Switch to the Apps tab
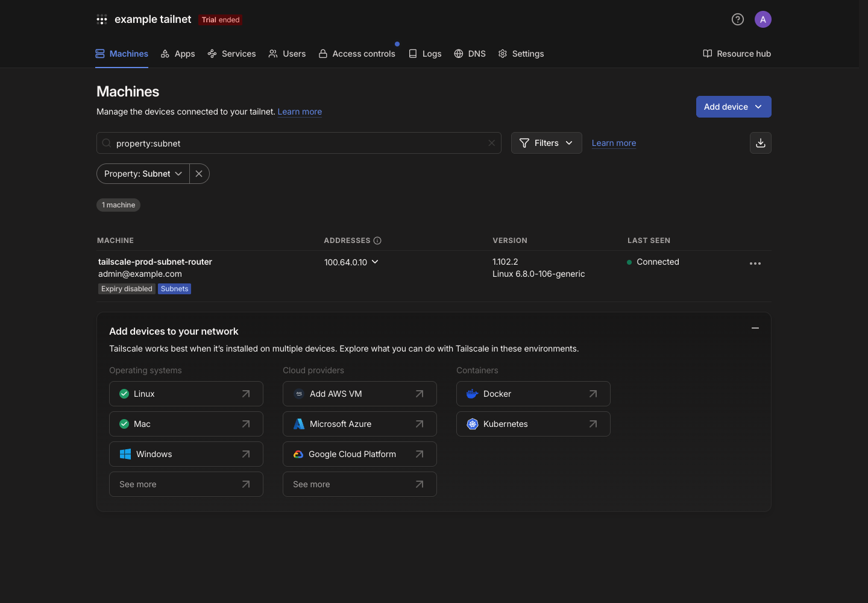The height and width of the screenshot is (603, 868). (178, 54)
